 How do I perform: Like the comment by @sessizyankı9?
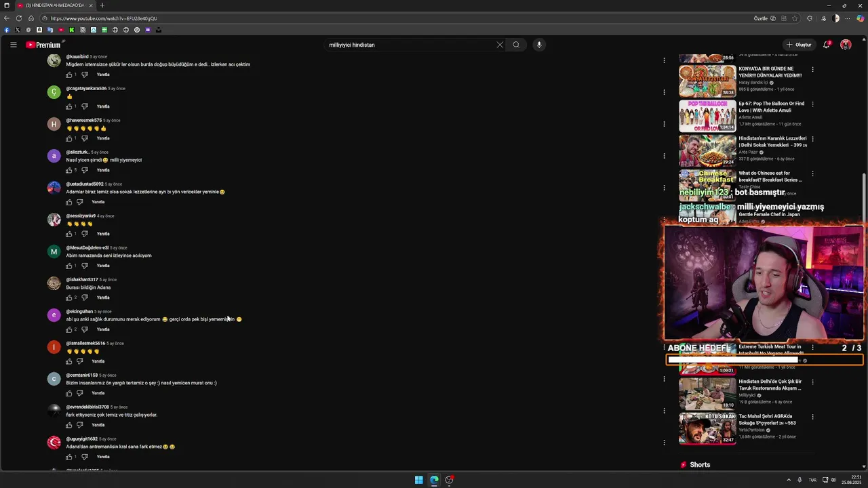tap(69, 234)
